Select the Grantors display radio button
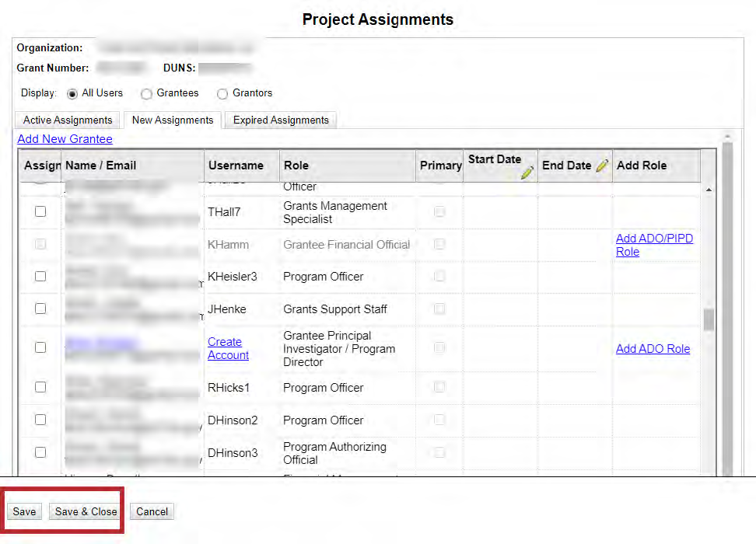756x544 pixels. [222, 93]
